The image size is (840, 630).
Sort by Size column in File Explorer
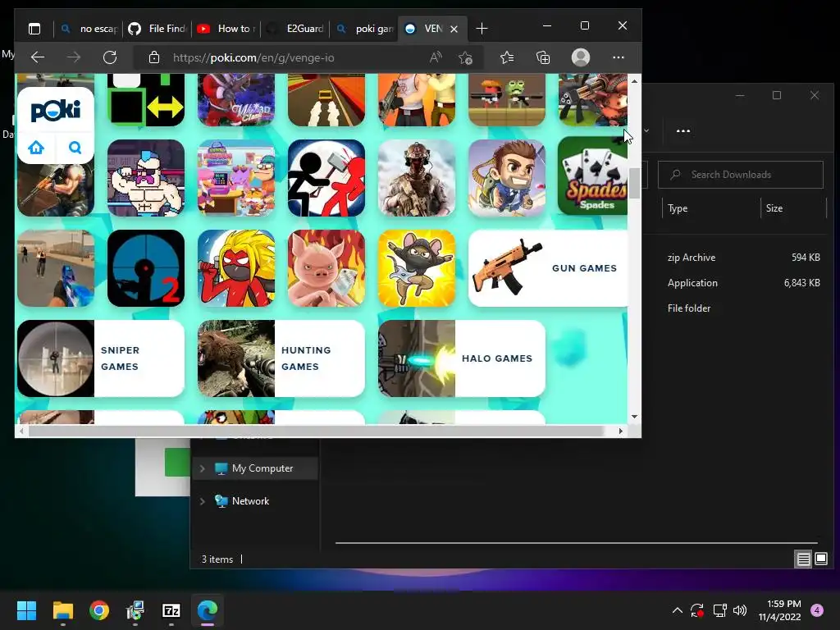(x=774, y=208)
